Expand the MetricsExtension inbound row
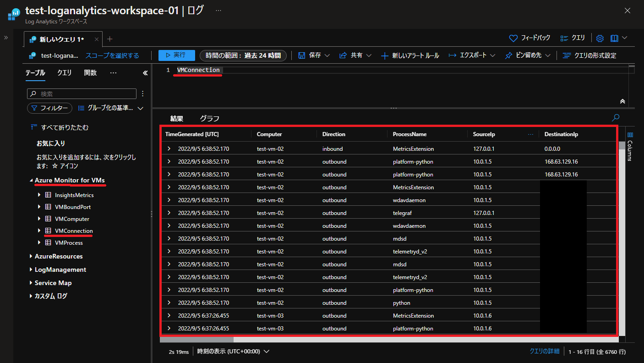 169,149
